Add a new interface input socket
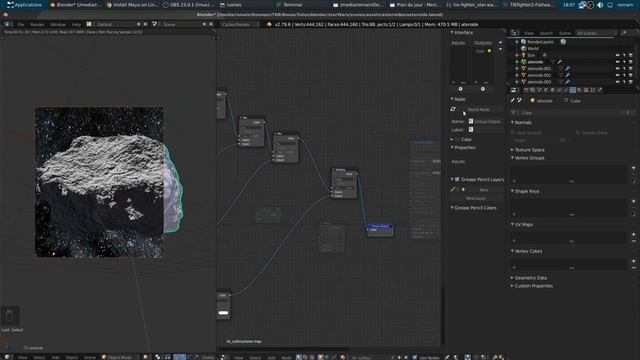Viewport: 640px width, 360px height. click(x=460, y=89)
